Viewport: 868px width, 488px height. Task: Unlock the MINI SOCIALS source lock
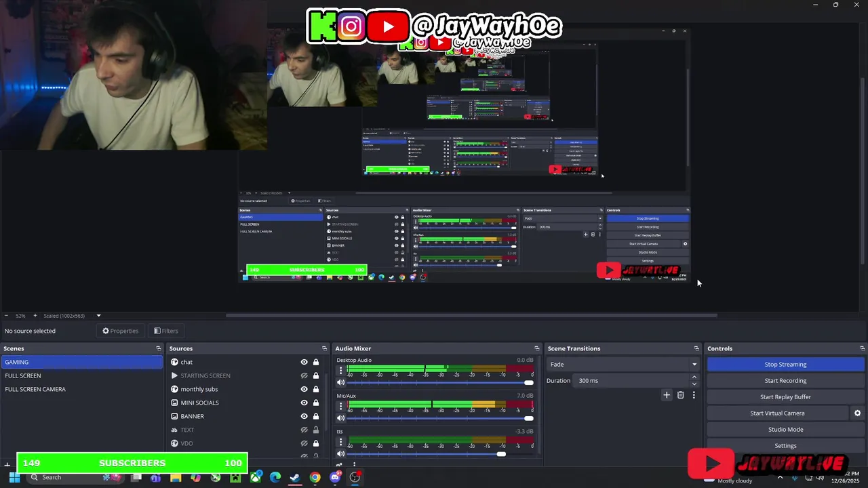pyautogui.click(x=316, y=403)
